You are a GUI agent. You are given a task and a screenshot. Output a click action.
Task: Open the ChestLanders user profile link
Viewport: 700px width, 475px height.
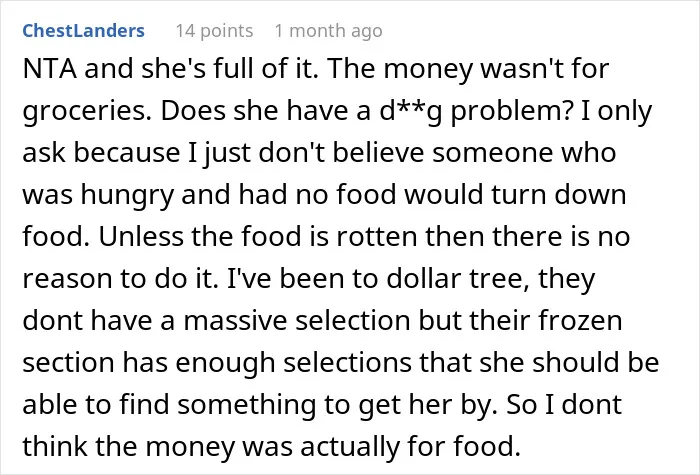pyautogui.click(x=83, y=31)
